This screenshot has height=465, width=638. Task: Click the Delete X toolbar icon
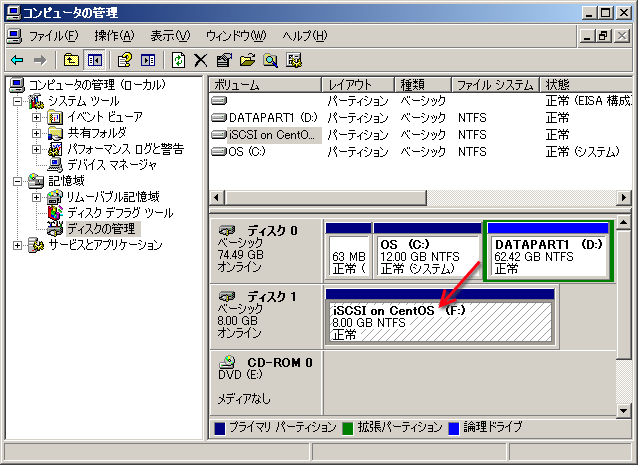(200, 61)
